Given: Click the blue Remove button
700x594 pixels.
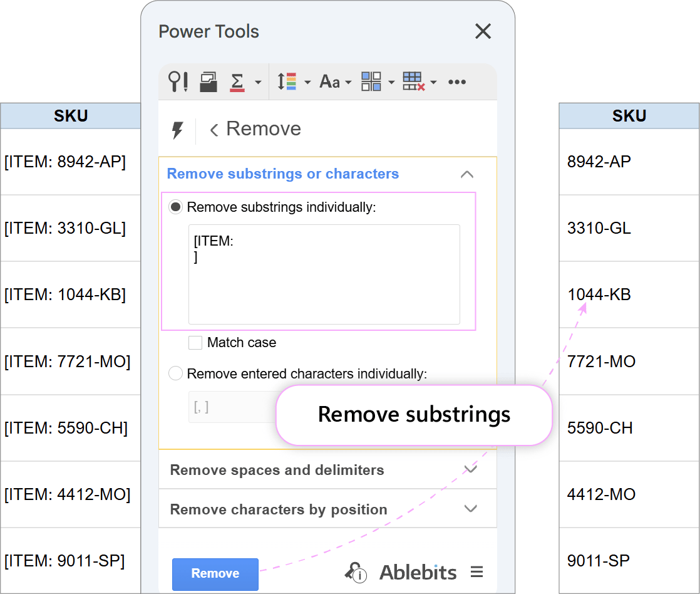Looking at the screenshot, I should [215, 573].
